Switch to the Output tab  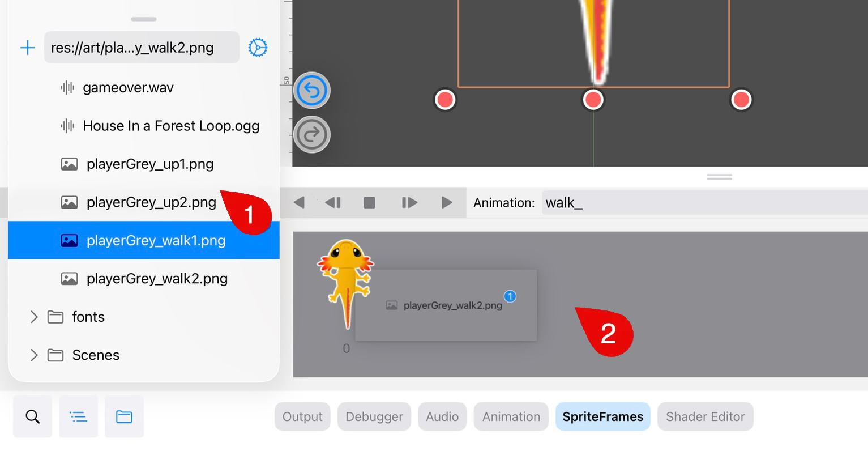coord(302,416)
